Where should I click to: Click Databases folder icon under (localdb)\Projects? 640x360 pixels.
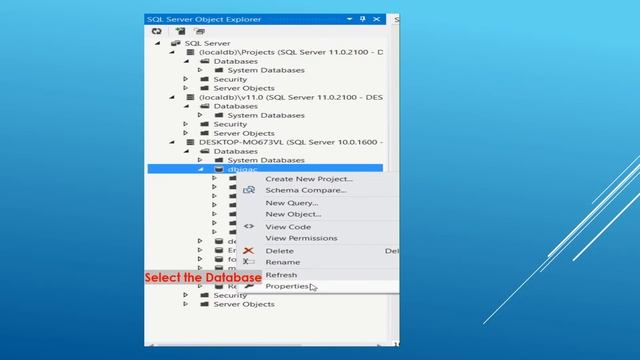[204, 61]
